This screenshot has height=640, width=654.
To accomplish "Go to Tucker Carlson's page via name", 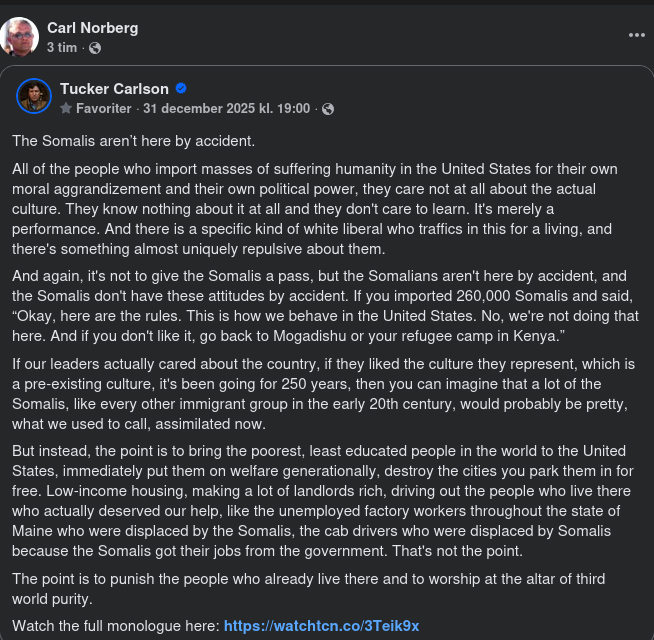I will (x=114, y=89).
